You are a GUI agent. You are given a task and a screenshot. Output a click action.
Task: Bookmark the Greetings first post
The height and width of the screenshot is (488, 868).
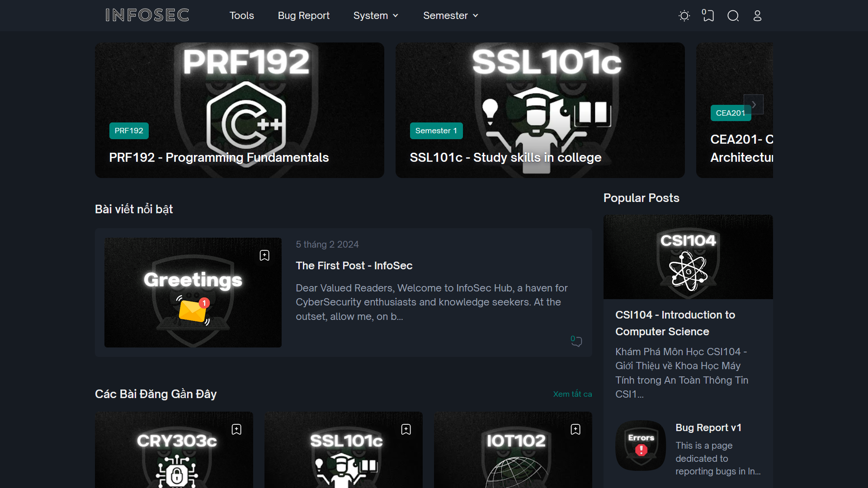[264, 255]
